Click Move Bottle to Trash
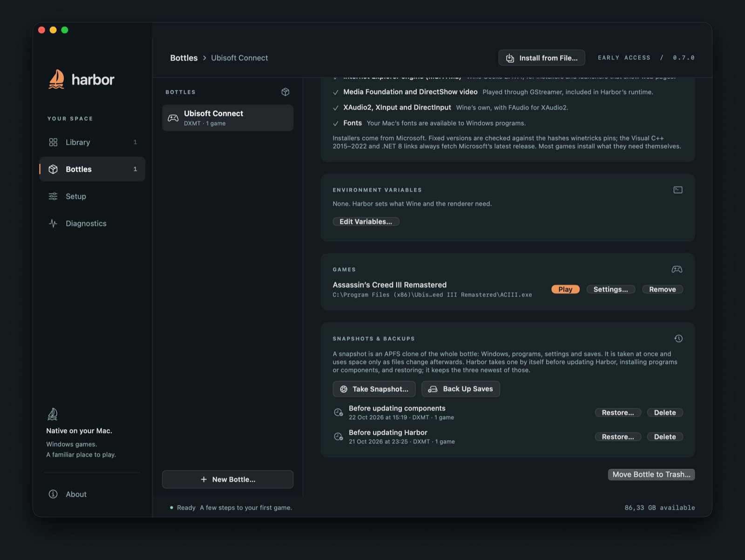 [x=651, y=474]
